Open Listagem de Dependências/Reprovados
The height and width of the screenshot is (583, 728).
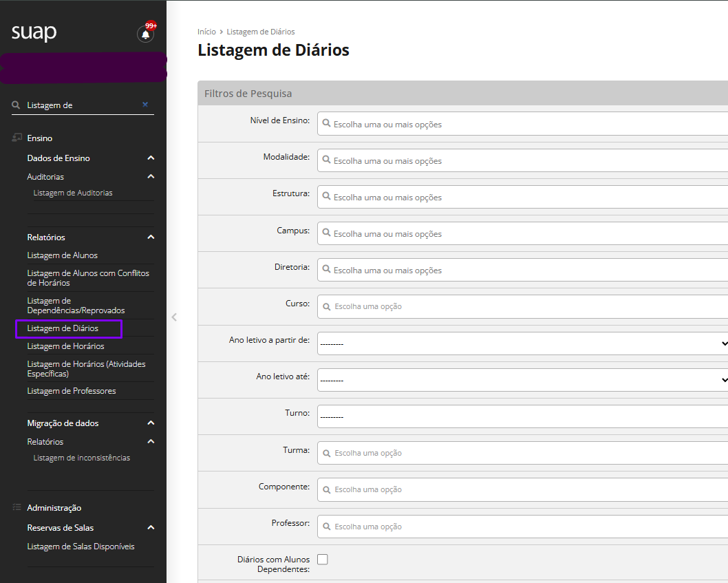tap(76, 305)
